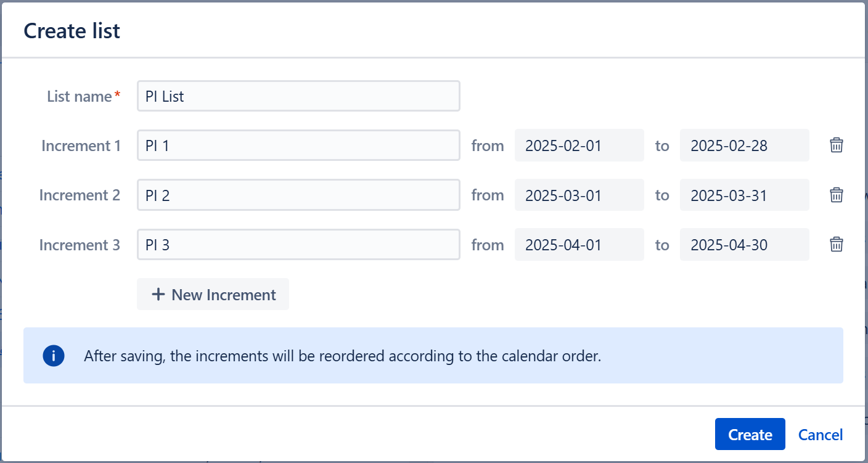Click the PI 1 name field
Screen dimensions: 868x463
click(298, 145)
